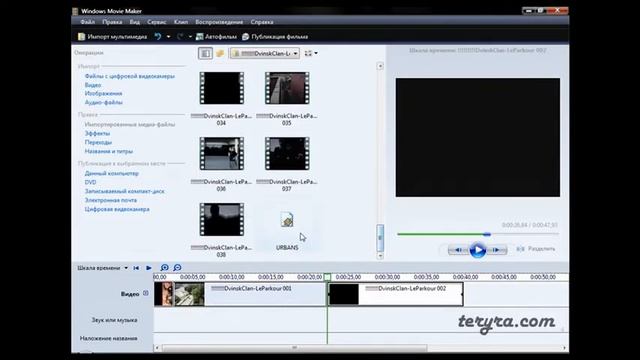Viewport: 640px width, 360px height.
Task: Rewind the timeline to start
Action: (x=136, y=268)
